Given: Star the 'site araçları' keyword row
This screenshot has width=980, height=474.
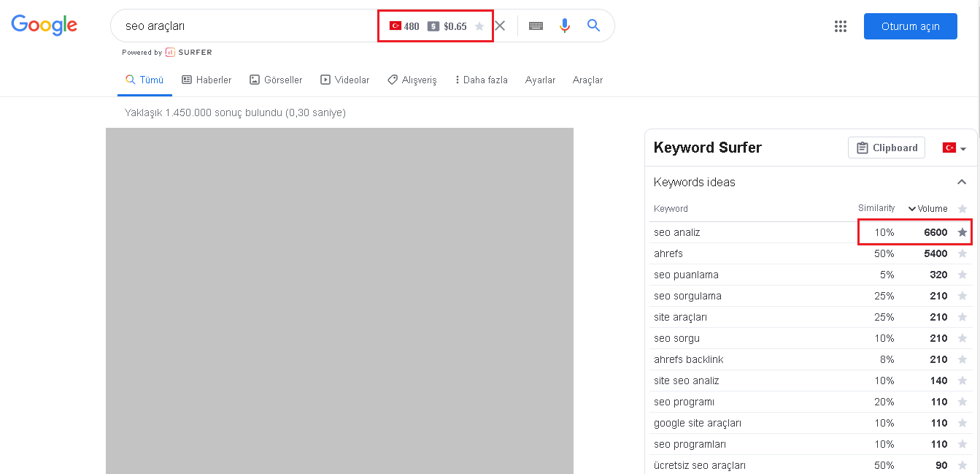Looking at the screenshot, I should click(962, 317).
